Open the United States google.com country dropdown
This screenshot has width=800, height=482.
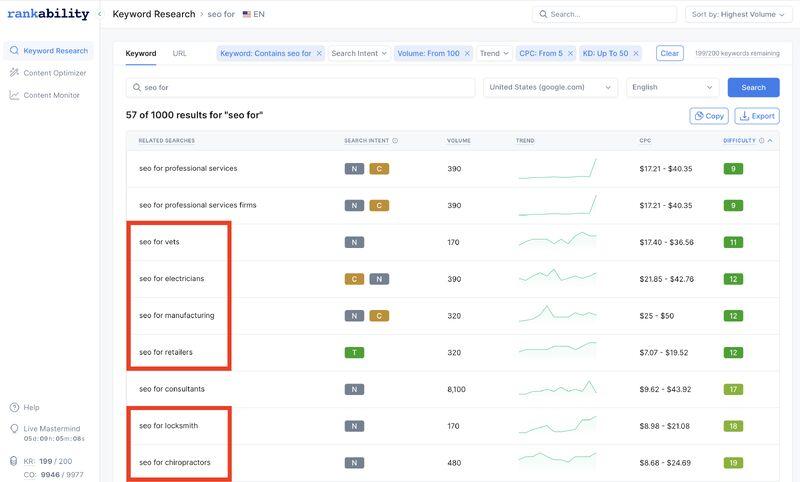[550, 87]
